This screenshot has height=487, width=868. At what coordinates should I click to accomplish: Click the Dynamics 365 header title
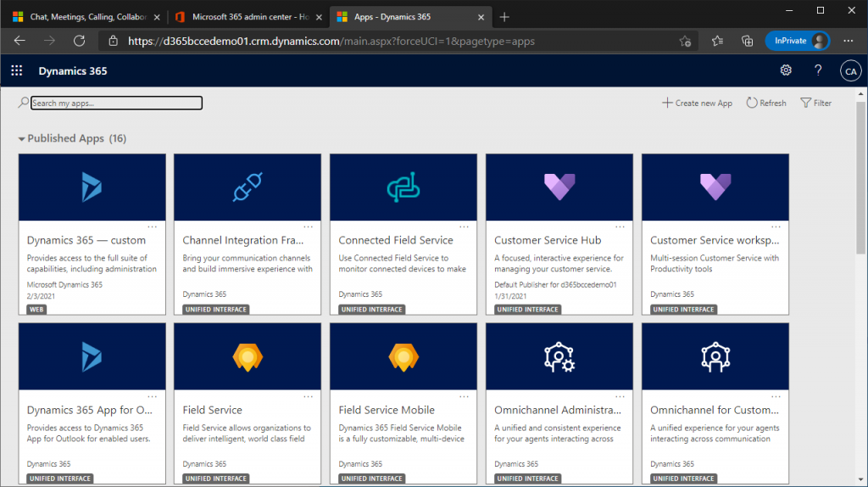[73, 71]
